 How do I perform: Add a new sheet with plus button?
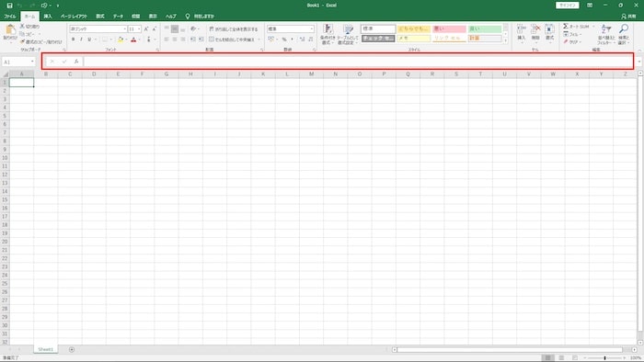click(x=72, y=350)
